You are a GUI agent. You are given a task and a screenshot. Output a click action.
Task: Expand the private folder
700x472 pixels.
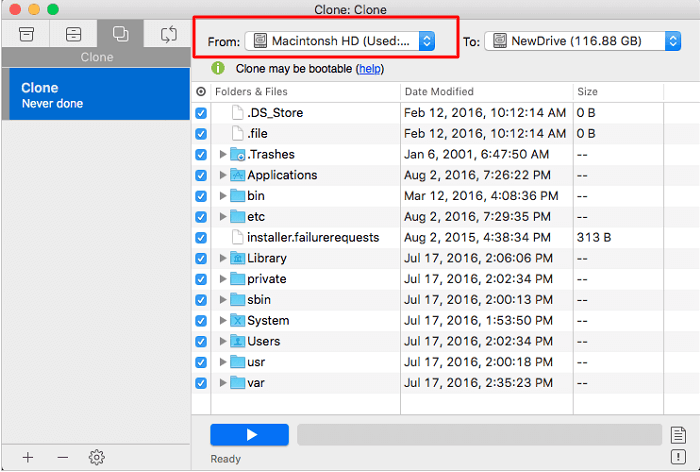point(223,279)
